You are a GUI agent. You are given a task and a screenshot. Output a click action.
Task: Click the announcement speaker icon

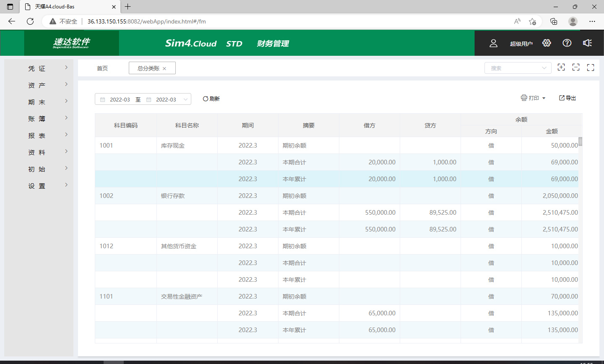587,43
